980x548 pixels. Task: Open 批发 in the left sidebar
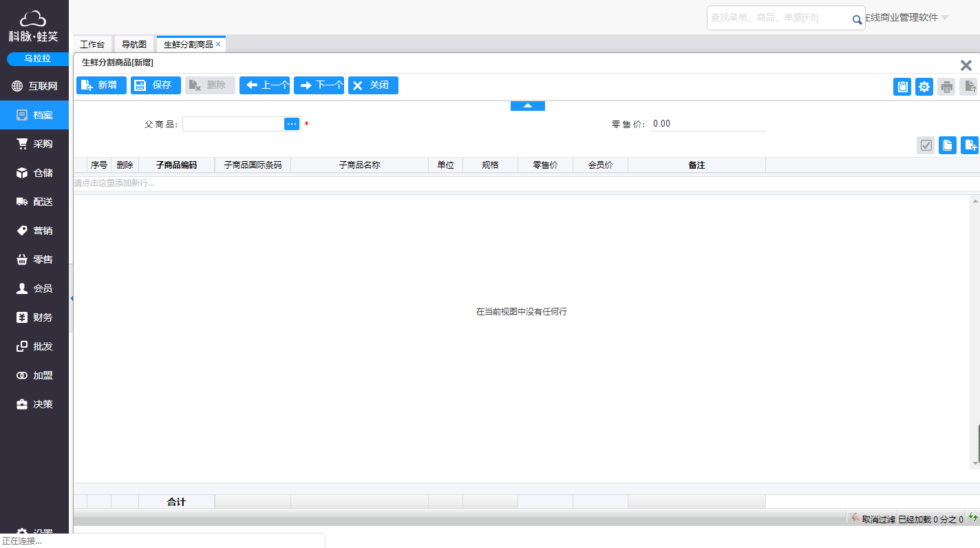point(34,346)
